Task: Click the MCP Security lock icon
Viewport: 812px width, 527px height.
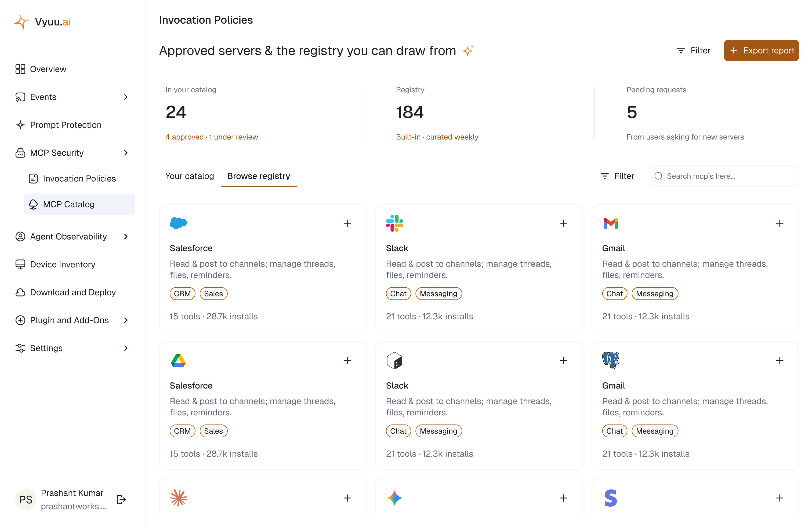Action: tap(20, 153)
